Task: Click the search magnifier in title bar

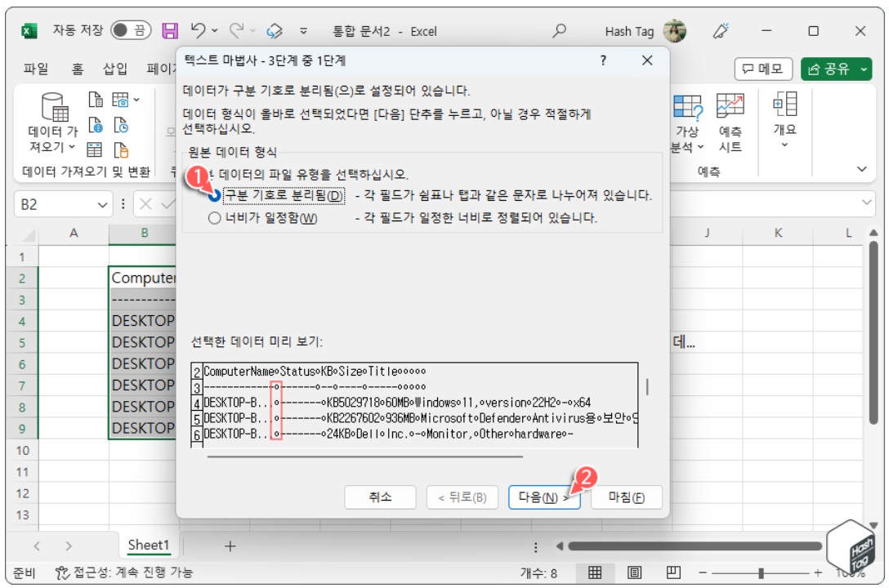Action: pos(559,30)
